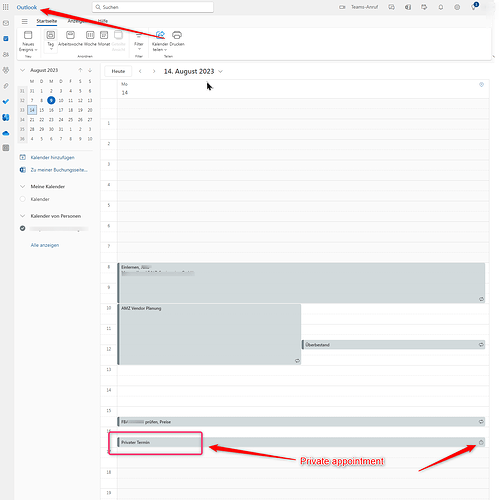Switch to the Startseite ribbon tab

(x=47, y=21)
